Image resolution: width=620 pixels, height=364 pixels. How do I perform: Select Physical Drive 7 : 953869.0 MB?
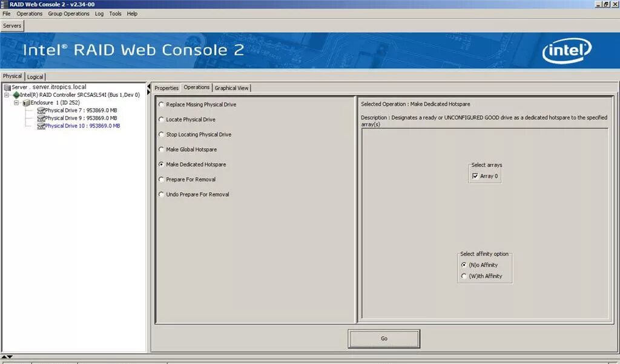[x=77, y=111]
